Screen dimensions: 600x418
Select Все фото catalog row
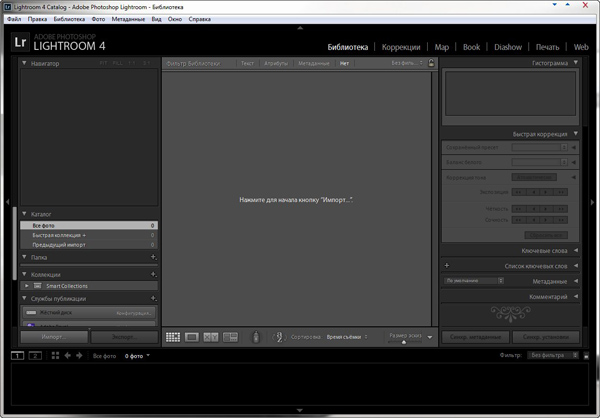tap(89, 225)
